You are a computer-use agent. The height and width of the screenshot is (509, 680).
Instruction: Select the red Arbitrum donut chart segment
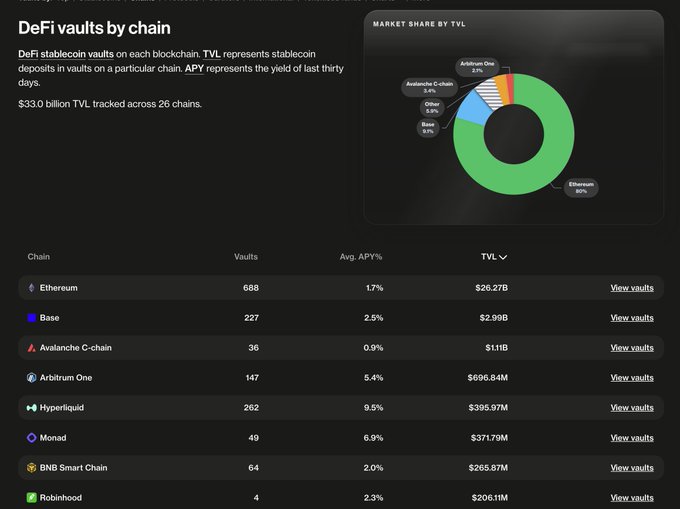click(x=510, y=88)
